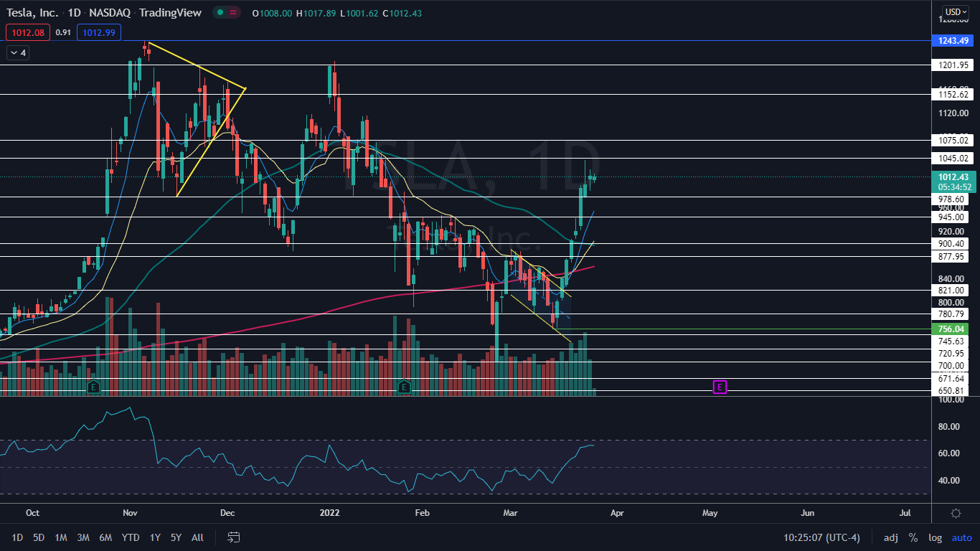
Task: Click the red sell price 1012.08 button
Action: (28, 32)
